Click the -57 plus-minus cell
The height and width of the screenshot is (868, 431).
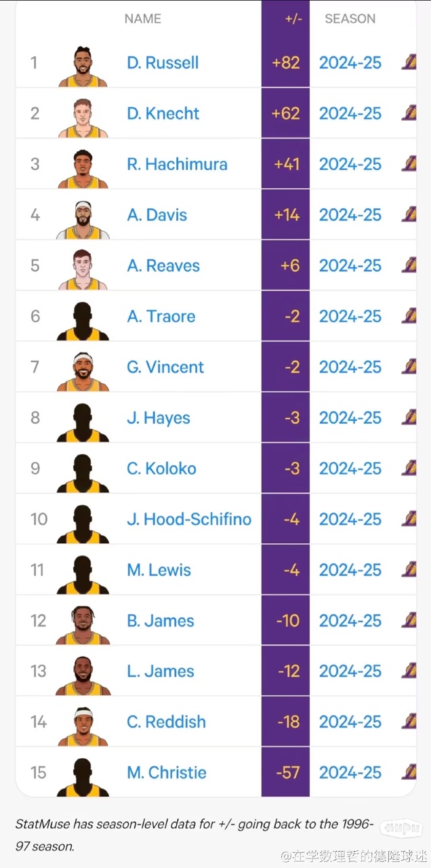(287, 772)
